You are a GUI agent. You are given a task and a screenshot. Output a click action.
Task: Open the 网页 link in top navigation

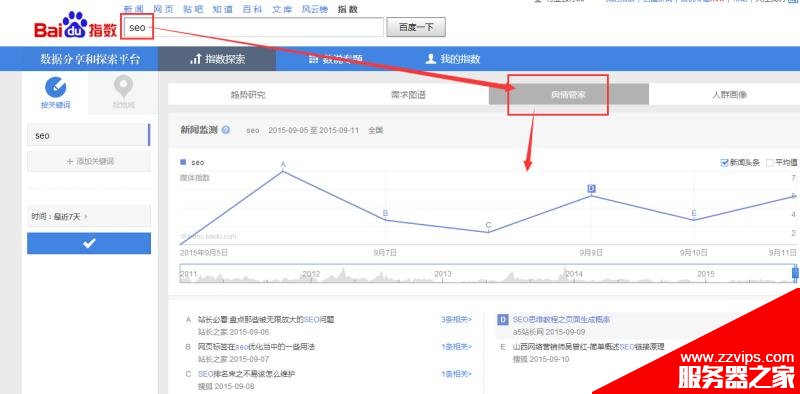click(163, 9)
